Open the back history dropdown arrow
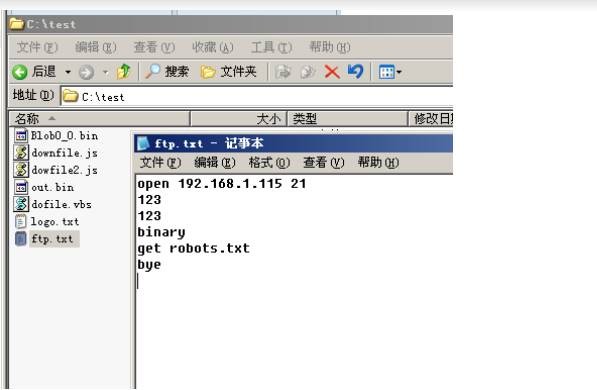The width and height of the screenshot is (597, 390). click(68, 72)
